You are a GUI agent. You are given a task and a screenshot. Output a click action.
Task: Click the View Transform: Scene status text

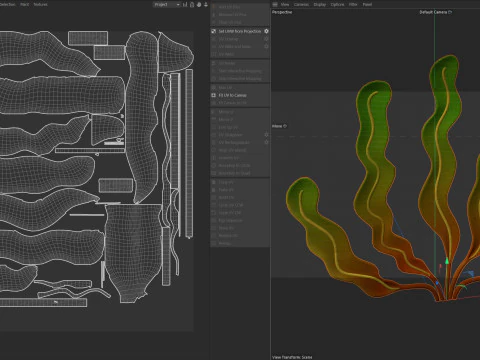coord(292,357)
